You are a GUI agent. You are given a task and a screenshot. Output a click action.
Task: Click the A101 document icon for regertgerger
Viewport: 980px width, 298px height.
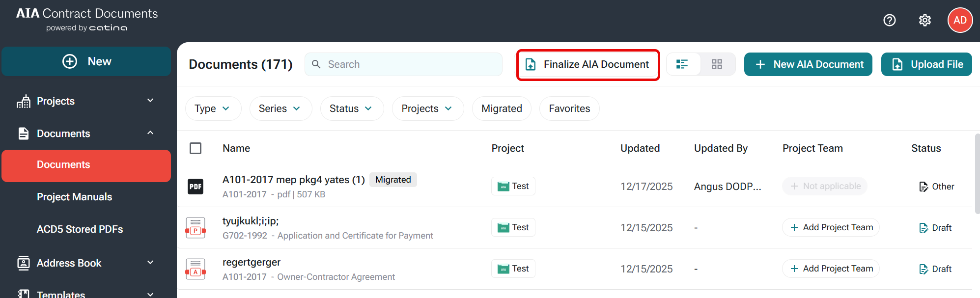coord(196,269)
